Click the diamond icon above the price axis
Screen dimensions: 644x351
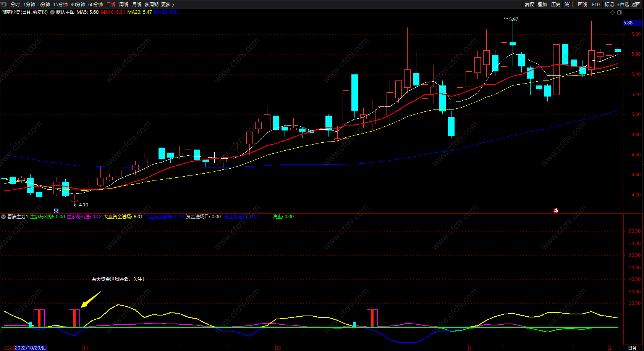pos(612,12)
